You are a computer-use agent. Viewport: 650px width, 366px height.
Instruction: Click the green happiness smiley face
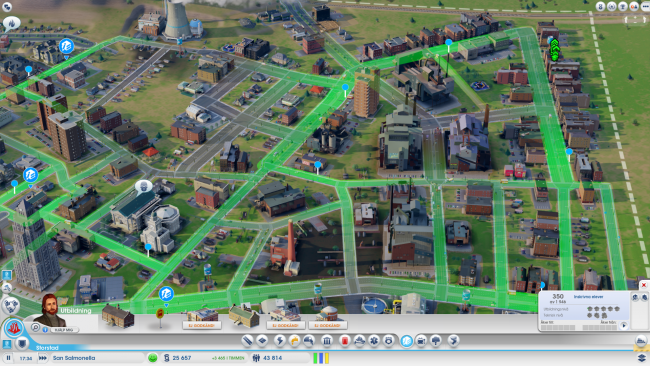click(x=153, y=358)
